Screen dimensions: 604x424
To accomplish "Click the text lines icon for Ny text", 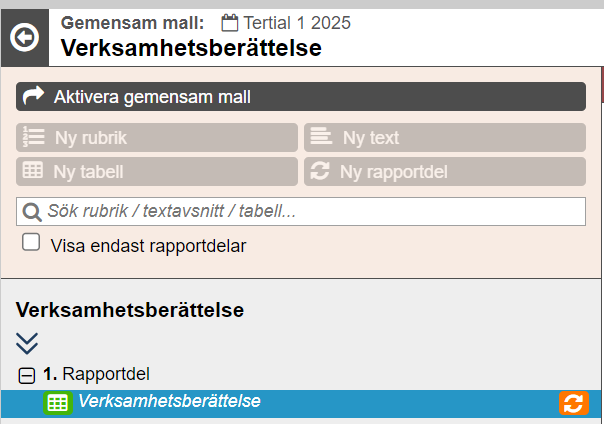I will click(x=321, y=138).
